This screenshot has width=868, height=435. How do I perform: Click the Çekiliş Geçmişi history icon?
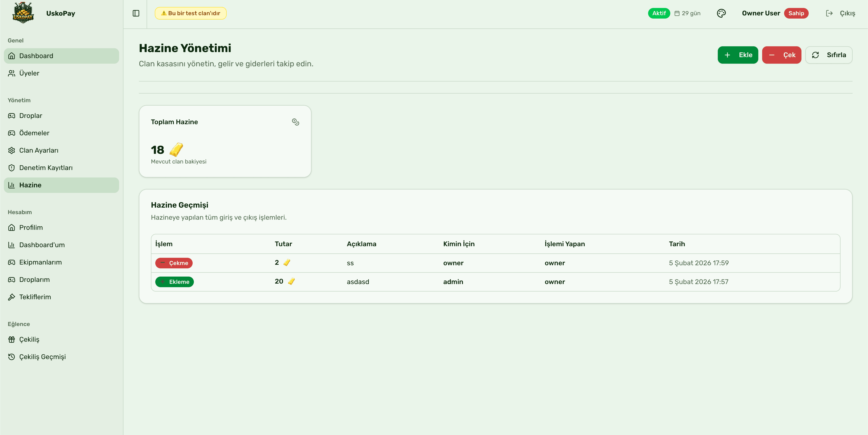12,356
